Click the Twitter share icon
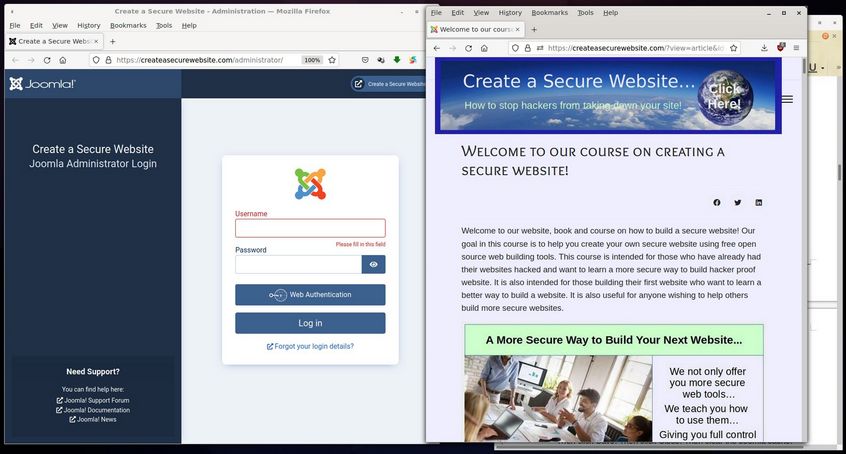This screenshot has height=454, width=846. coord(738,203)
